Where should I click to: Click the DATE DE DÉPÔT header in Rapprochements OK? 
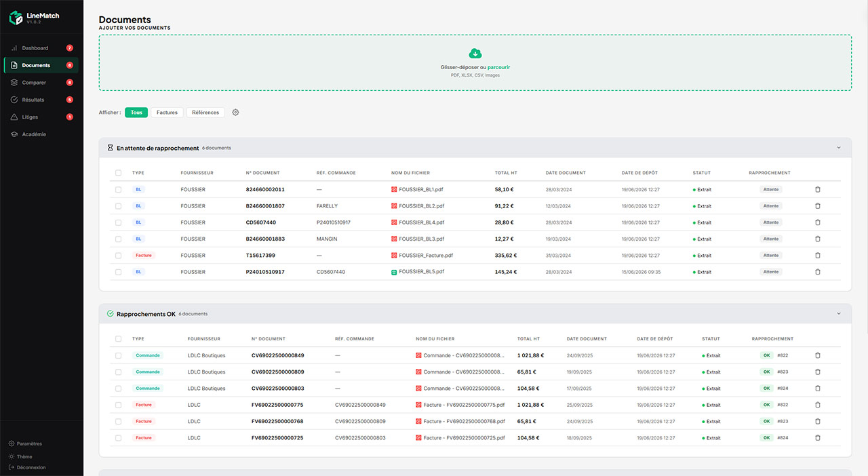[655, 339]
